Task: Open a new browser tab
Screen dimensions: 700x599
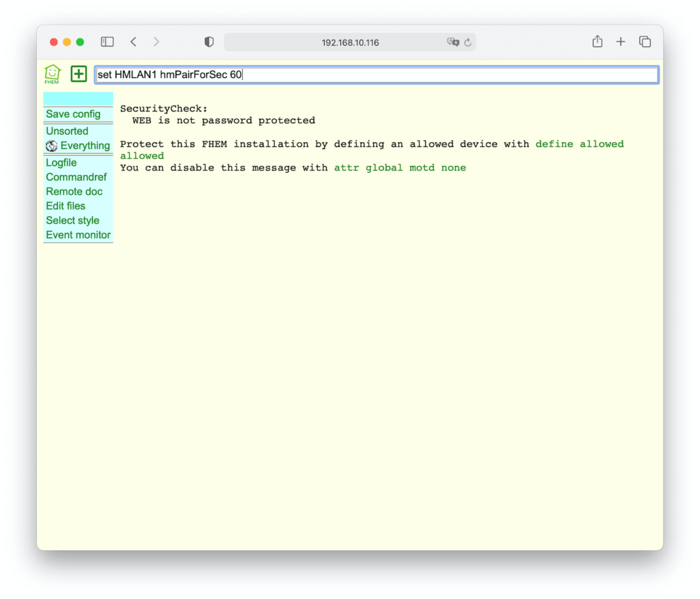Action: [x=621, y=42]
